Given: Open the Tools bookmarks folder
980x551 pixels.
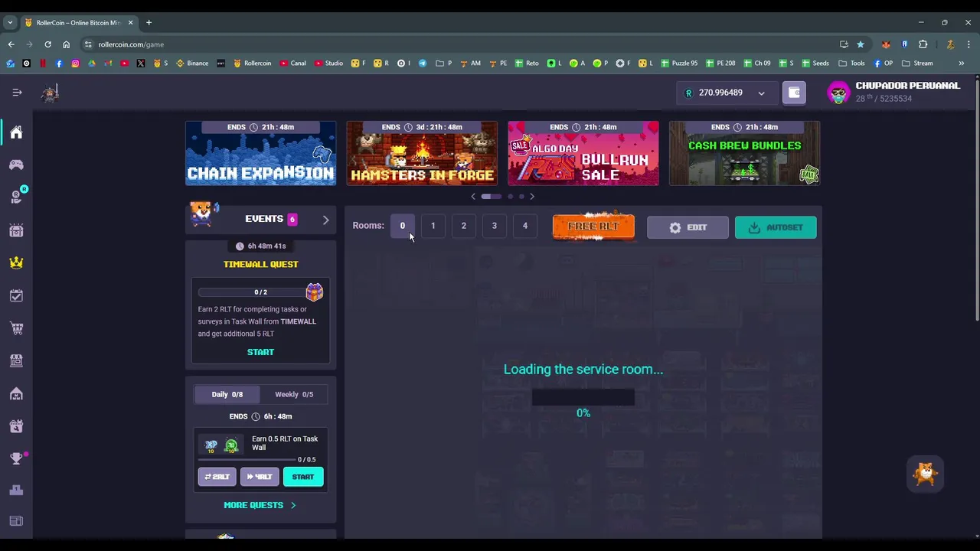Looking at the screenshot, I should [x=851, y=64].
